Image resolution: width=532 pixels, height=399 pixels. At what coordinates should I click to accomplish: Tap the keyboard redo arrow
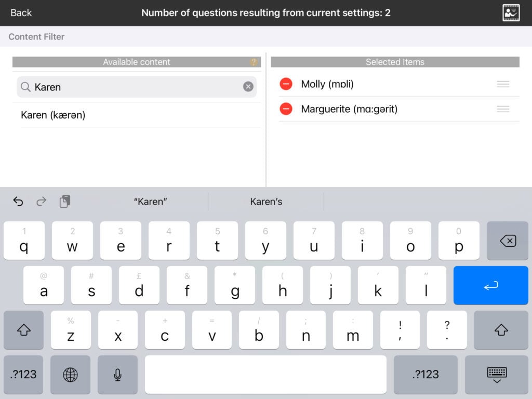[42, 202]
